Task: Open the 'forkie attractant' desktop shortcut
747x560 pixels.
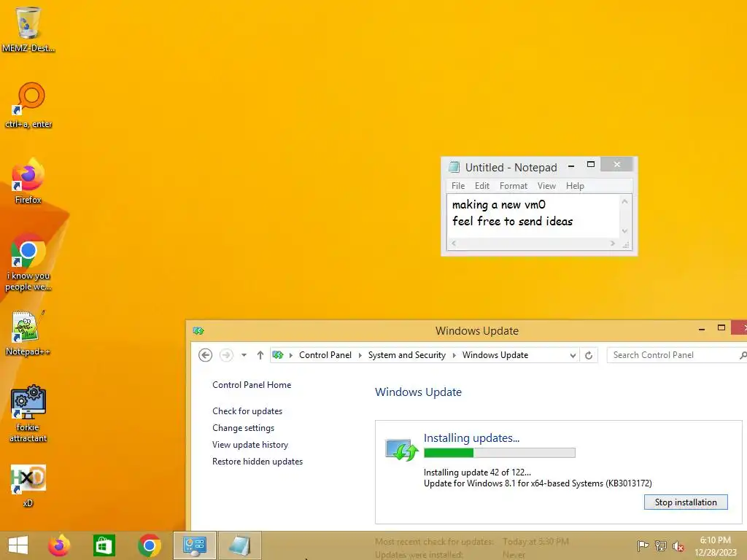Action: point(28,413)
